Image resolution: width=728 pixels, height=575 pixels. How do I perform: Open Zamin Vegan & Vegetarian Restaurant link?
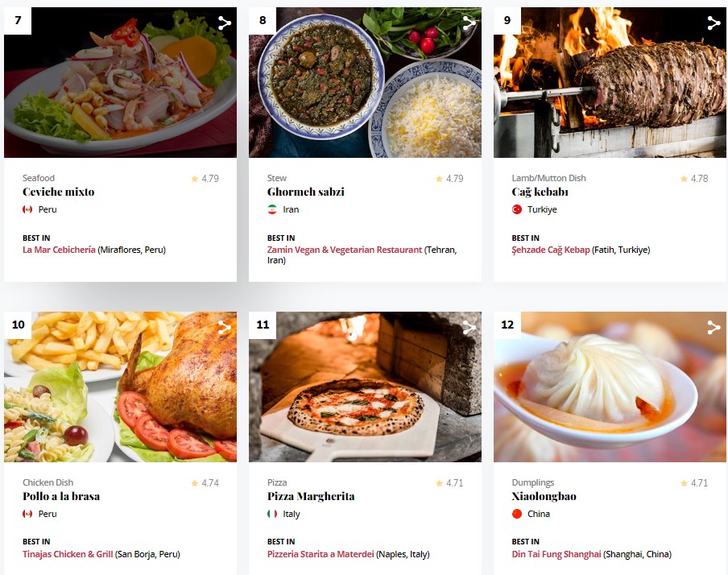click(345, 250)
